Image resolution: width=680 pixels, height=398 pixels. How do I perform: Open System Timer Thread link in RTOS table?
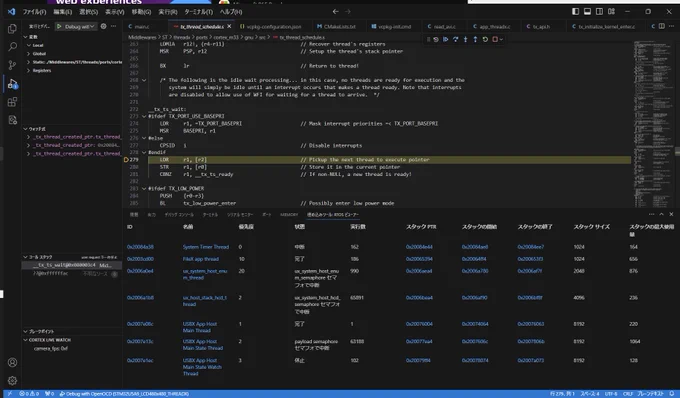tap(206, 247)
